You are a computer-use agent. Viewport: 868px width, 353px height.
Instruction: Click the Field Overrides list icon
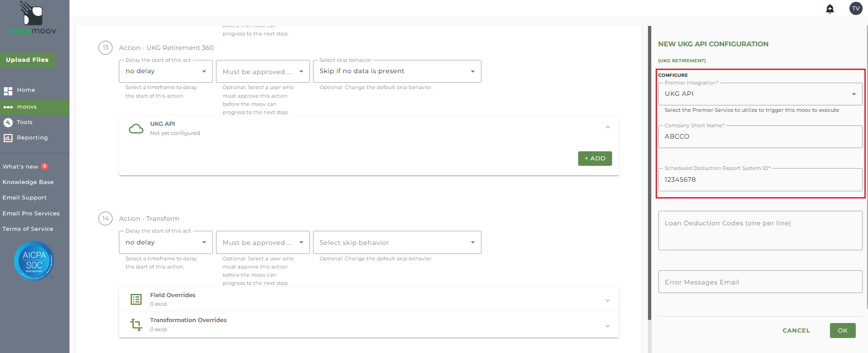coord(136,299)
